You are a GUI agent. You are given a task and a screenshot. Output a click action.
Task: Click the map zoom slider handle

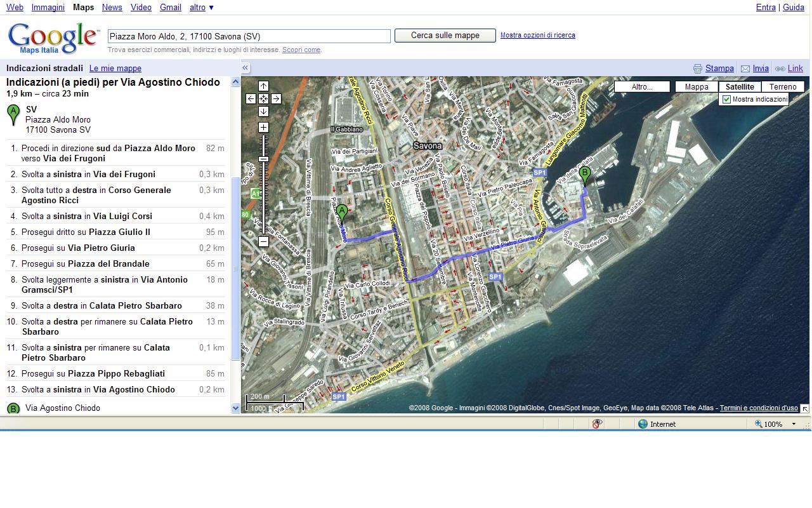click(x=263, y=159)
